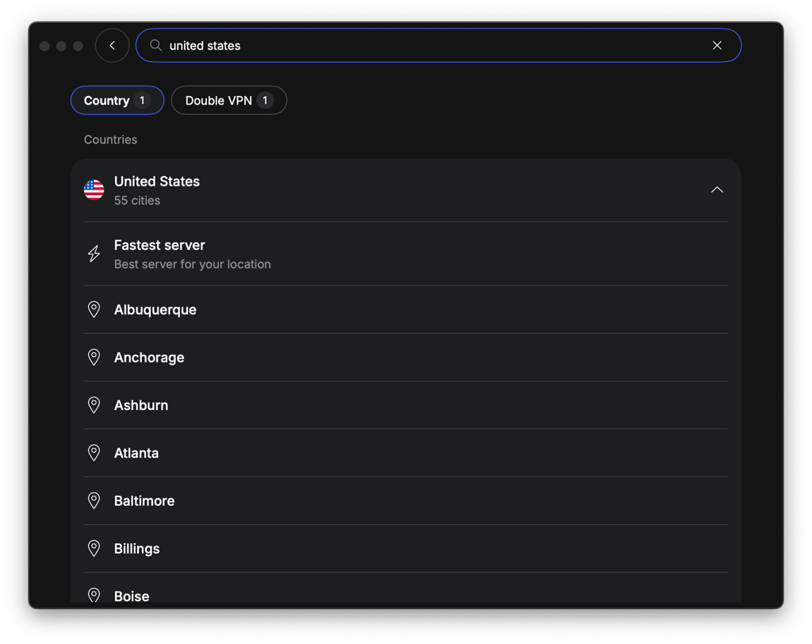Close the window with the first traffic light
Screen dimensions: 812x644
44,46
